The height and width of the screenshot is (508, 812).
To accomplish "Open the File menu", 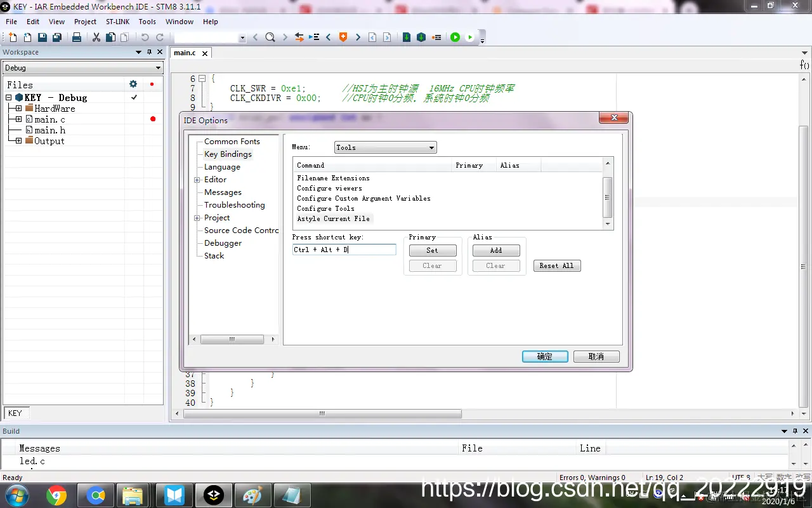I will click(11, 22).
